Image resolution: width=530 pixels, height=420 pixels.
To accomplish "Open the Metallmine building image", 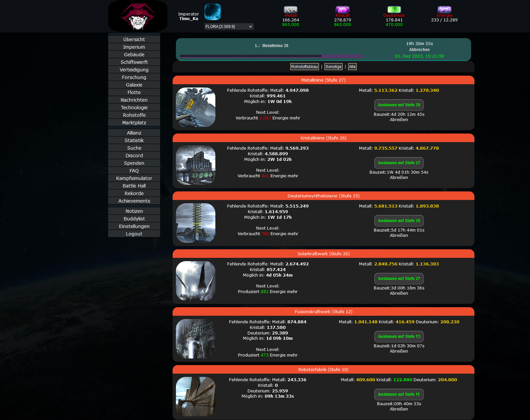I will (x=196, y=107).
